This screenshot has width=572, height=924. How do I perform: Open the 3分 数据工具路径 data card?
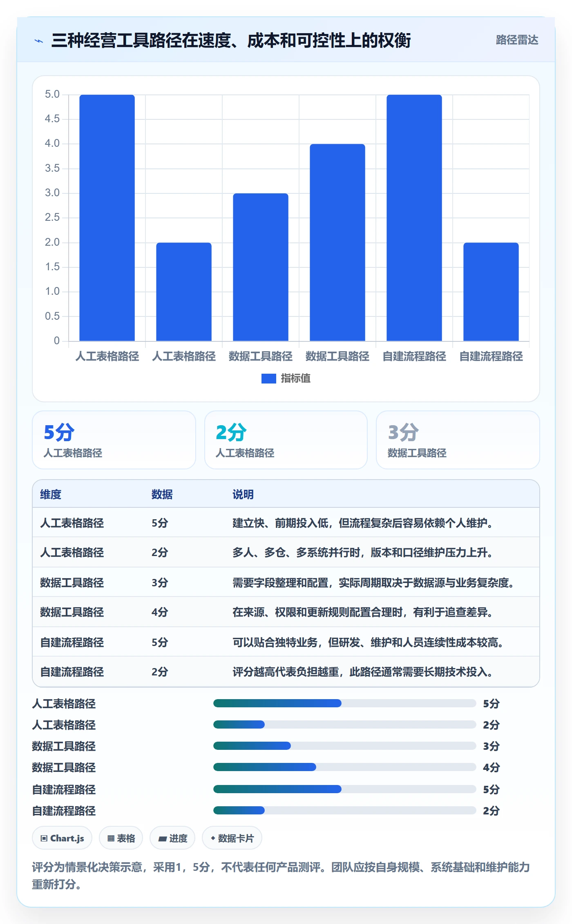pos(458,440)
